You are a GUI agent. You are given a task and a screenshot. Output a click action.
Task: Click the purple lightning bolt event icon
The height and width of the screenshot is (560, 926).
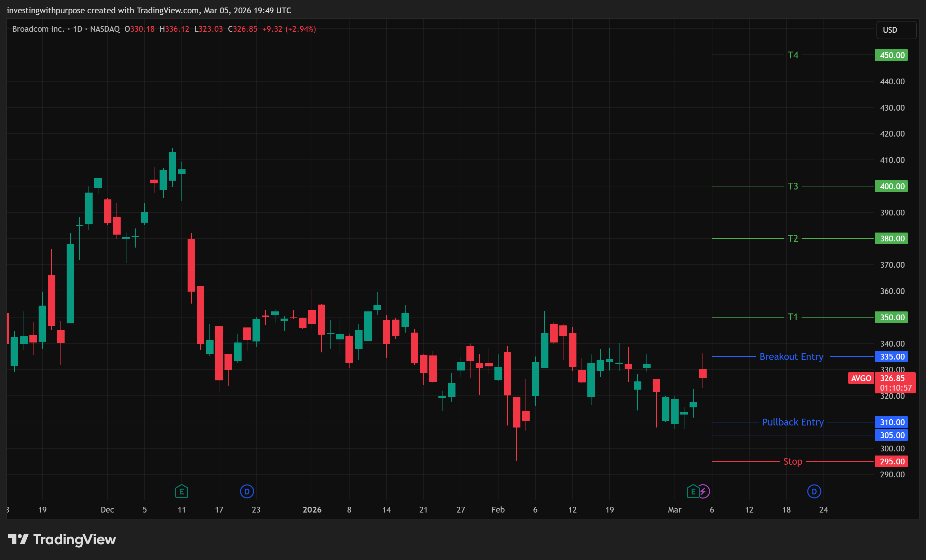704,491
